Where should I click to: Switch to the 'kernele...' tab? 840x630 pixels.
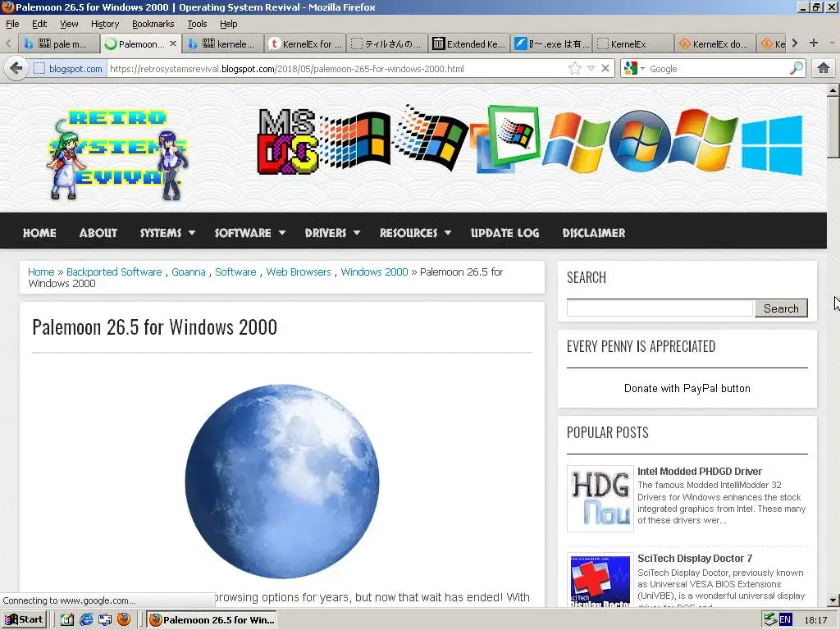pos(223,44)
